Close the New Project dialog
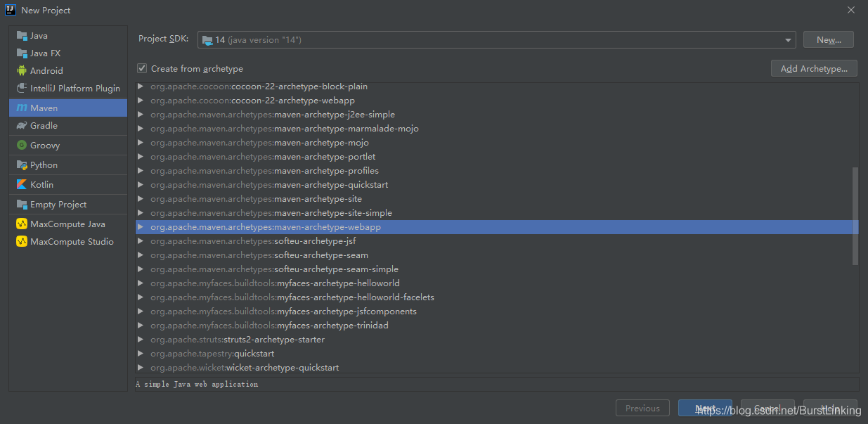This screenshot has width=868, height=424. click(x=850, y=10)
